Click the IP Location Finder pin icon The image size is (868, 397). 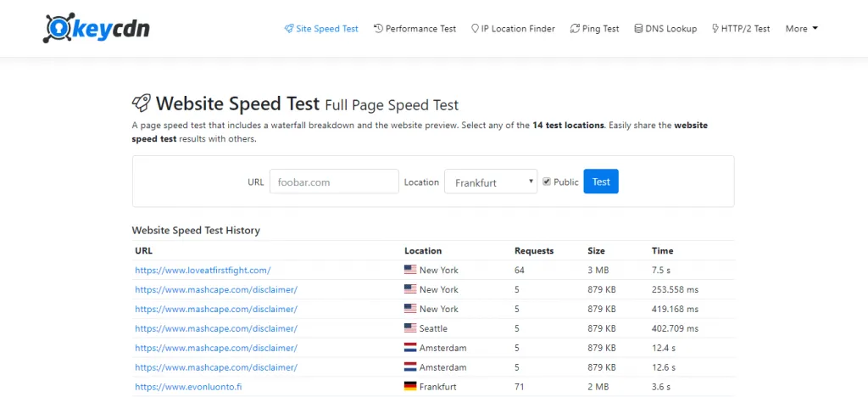[475, 29]
